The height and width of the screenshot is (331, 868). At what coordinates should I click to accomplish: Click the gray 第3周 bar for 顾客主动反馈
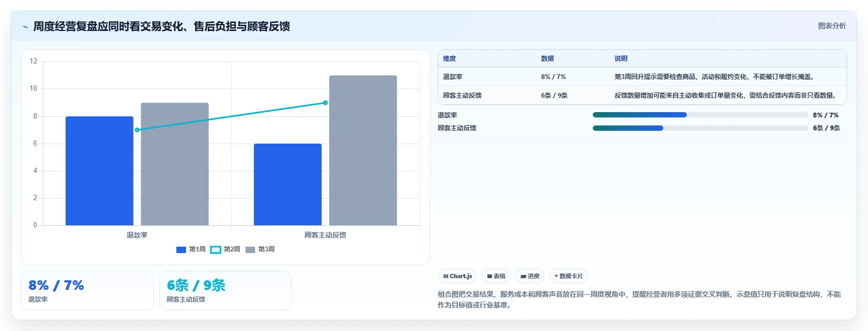pos(363,151)
